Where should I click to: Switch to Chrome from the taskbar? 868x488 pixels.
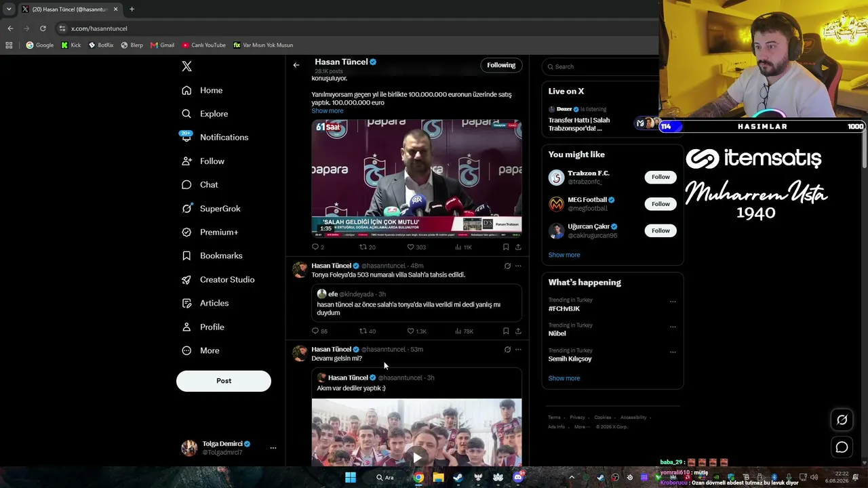[x=419, y=478]
